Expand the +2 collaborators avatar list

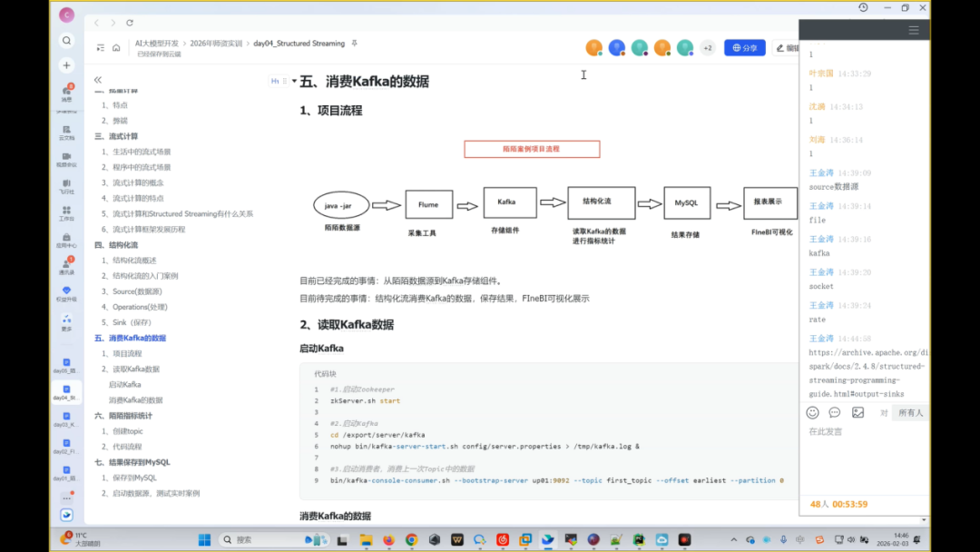[708, 48]
